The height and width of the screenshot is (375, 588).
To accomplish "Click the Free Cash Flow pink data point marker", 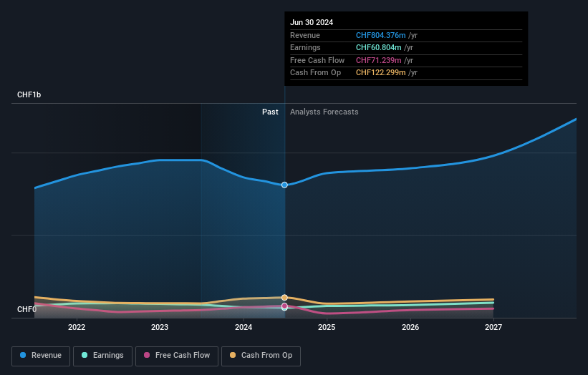I will (x=284, y=306).
